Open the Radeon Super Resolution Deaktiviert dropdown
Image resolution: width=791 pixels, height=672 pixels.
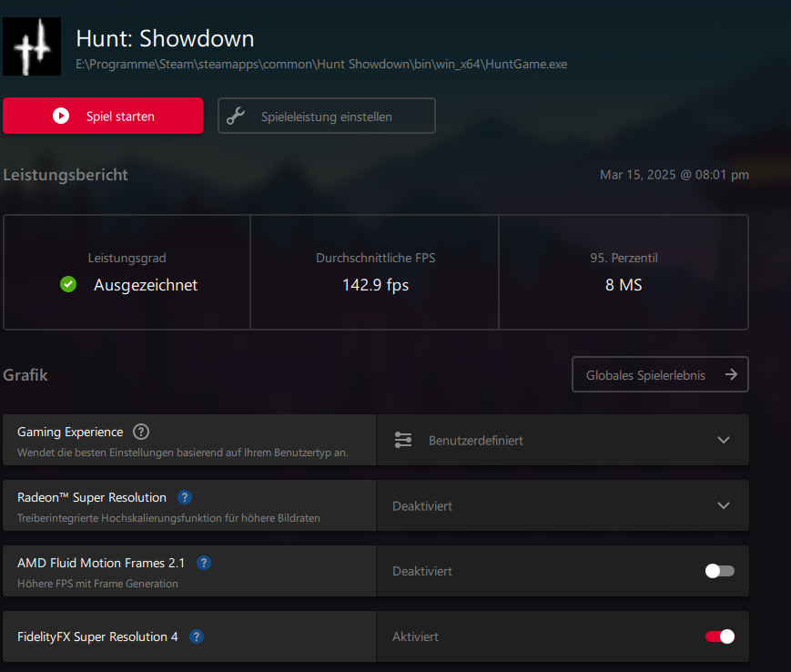pyautogui.click(x=563, y=505)
